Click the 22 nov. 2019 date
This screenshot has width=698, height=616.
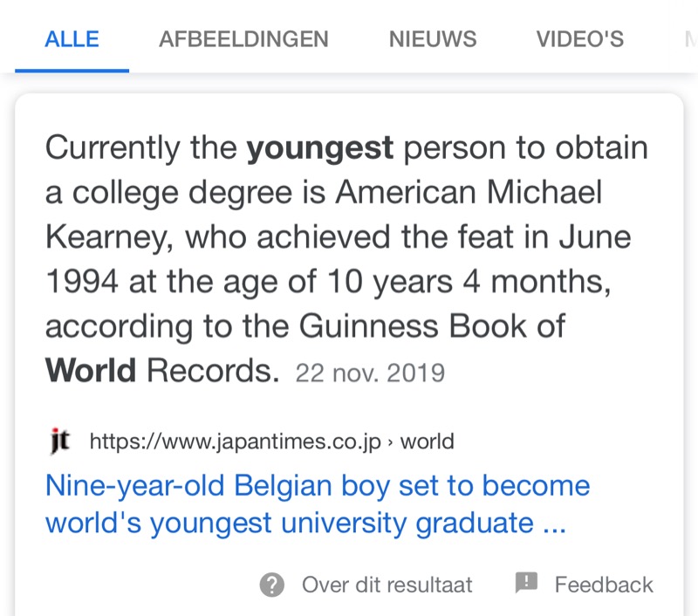point(370,373)
